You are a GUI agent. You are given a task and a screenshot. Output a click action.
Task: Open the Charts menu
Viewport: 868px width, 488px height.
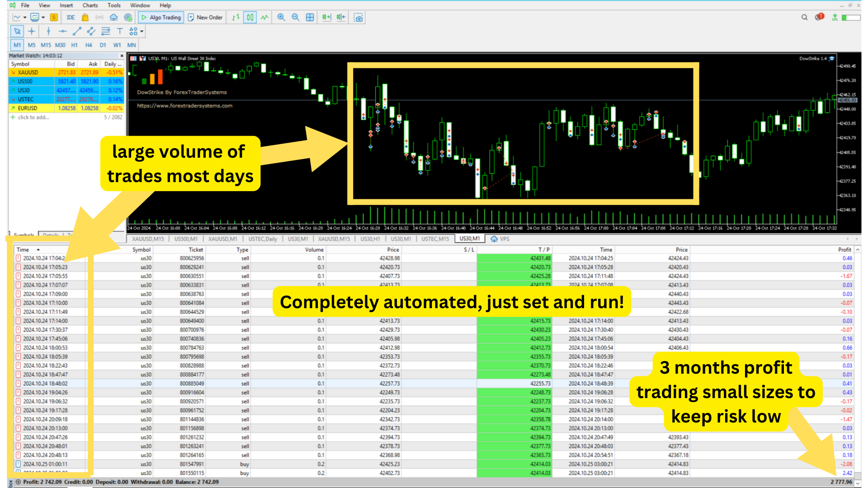(x=90, y=5)
